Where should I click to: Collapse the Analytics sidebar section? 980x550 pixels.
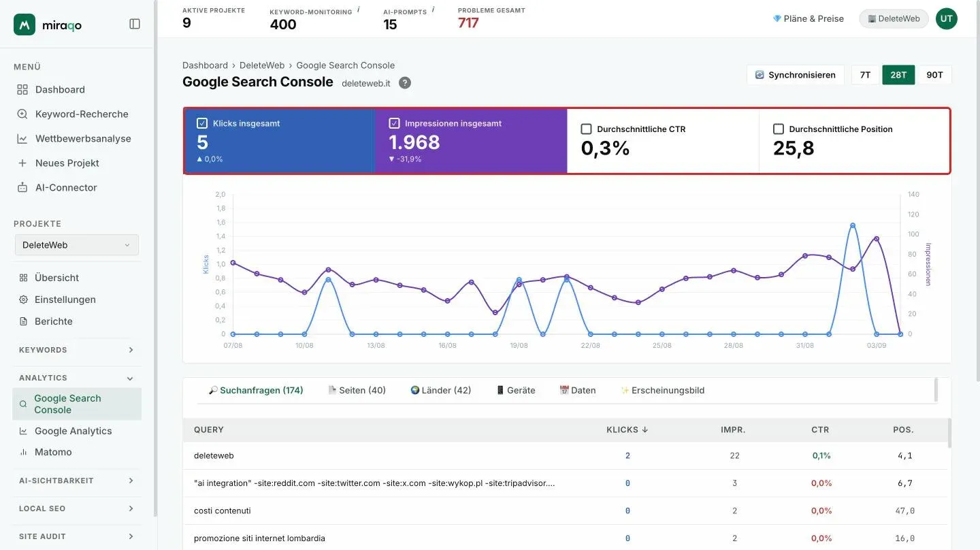77,378
